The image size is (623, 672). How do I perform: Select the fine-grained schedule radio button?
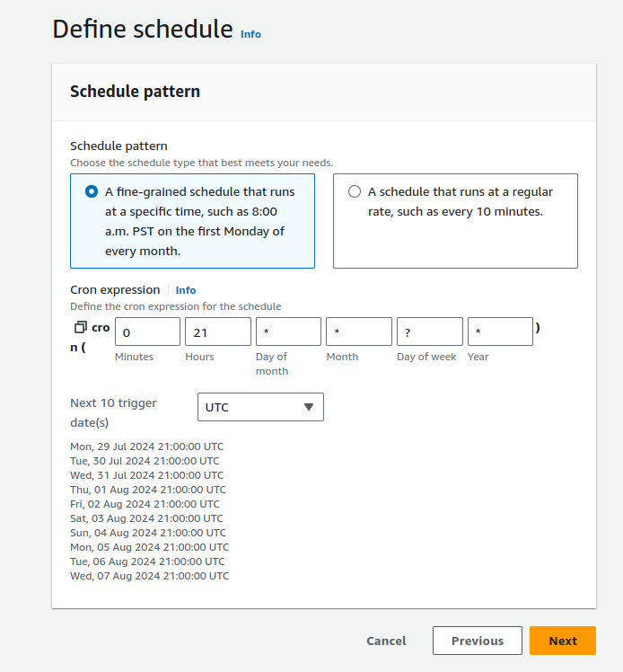pos(92,191)
